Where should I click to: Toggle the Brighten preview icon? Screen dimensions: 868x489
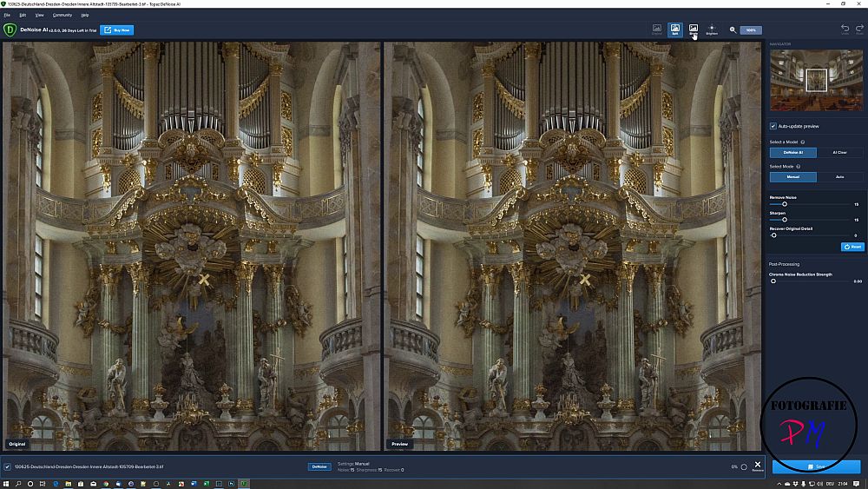pos(712,30)
